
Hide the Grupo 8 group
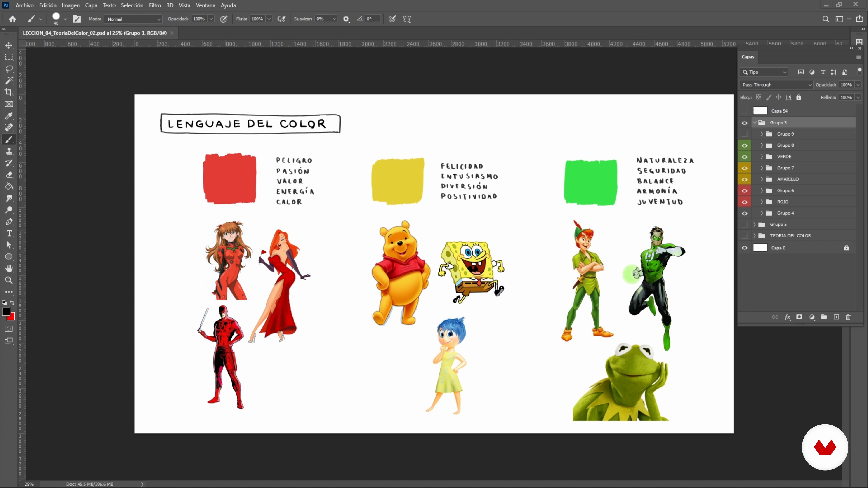(x=744, y=145)
